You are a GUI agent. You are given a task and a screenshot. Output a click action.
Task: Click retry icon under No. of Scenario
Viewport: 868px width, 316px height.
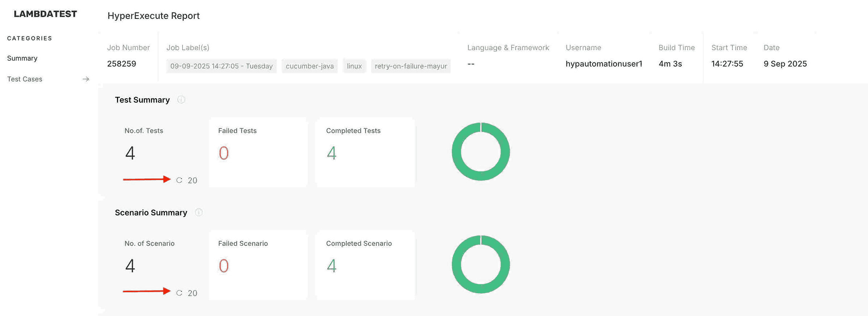coord(179,293)
